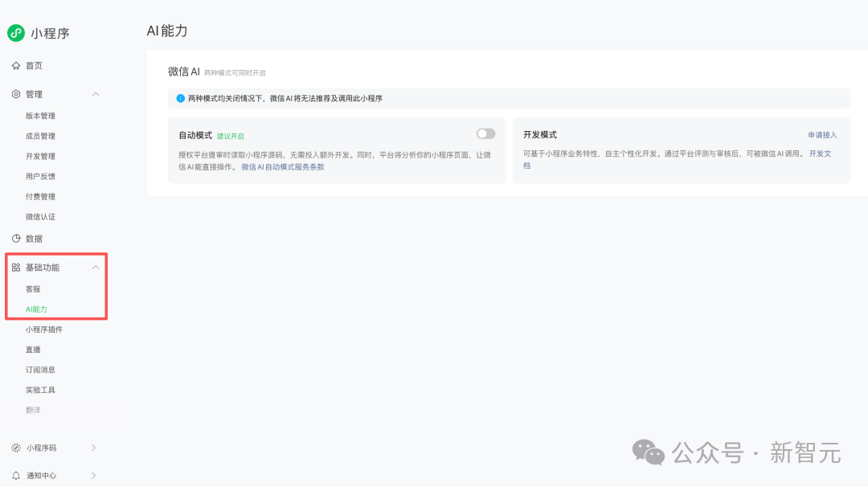Enable the 自动模式 toggle switch
The width and height of the screenshot is (868, 487).
click(485, 134)
